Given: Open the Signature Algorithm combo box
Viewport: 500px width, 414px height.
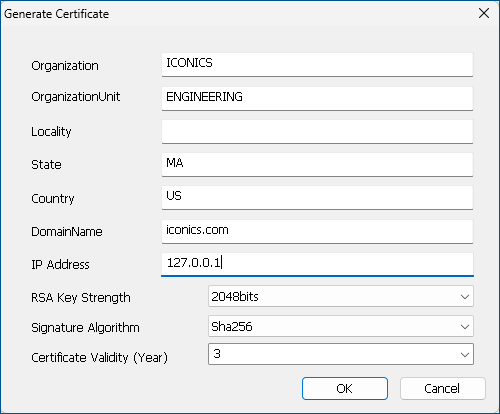Looking at the screenshot, I should coord(341,326).
